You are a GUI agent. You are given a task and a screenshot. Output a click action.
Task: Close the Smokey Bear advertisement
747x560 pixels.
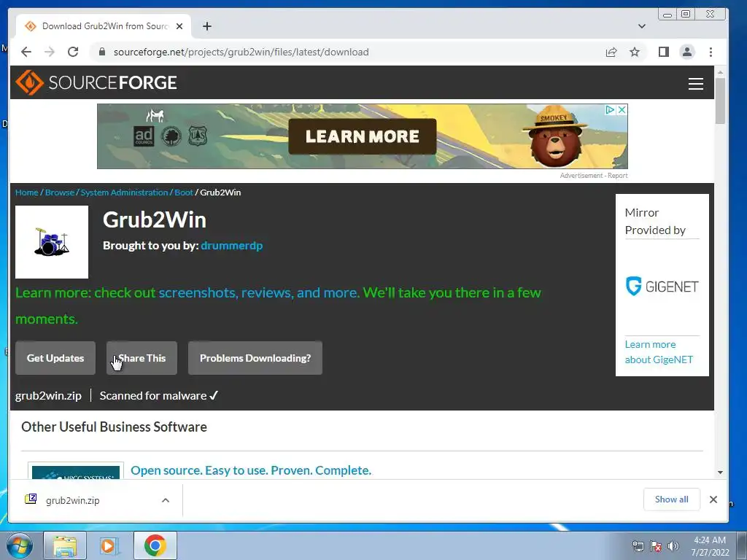[x=622, y=110]
